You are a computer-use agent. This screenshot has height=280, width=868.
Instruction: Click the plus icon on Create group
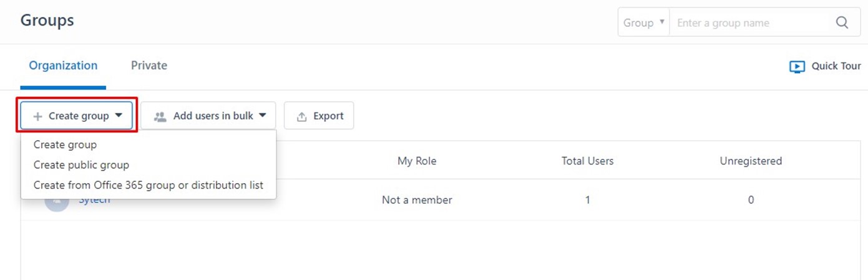[38, 116]
